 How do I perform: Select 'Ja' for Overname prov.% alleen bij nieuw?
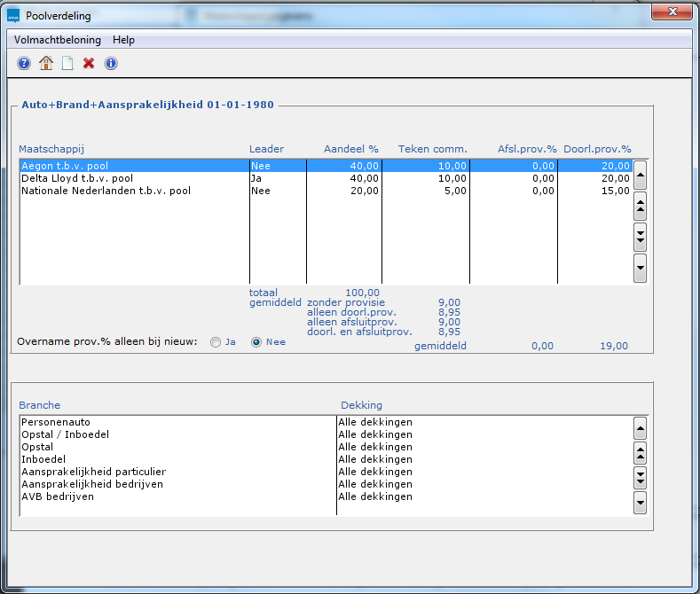click(215, 342)
